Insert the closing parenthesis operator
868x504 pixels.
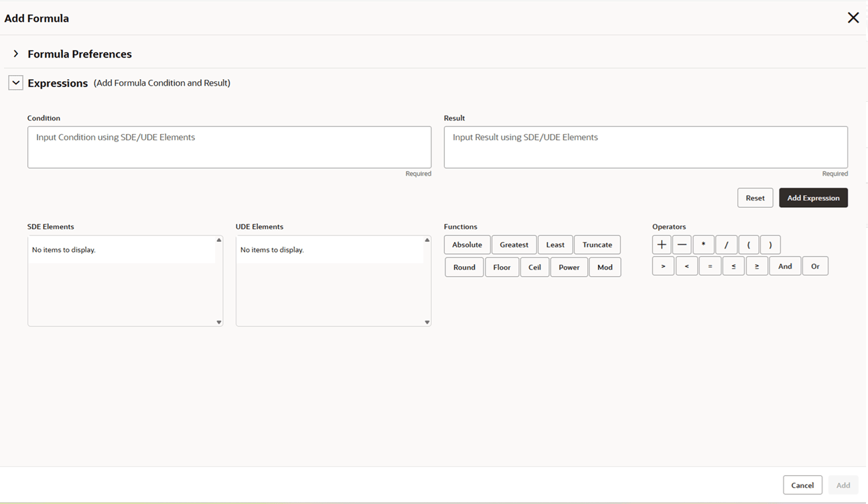[770, 245]
